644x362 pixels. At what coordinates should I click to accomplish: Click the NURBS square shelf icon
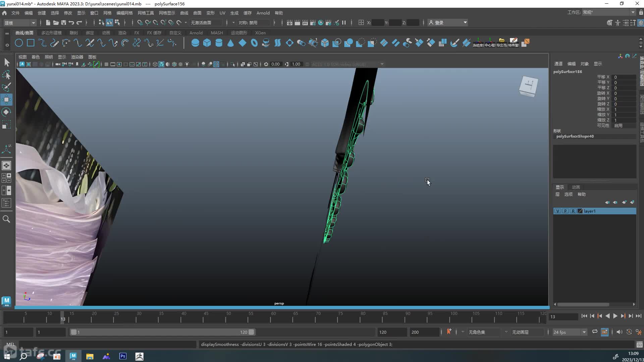pyautogui.click(x=31, y=43)
